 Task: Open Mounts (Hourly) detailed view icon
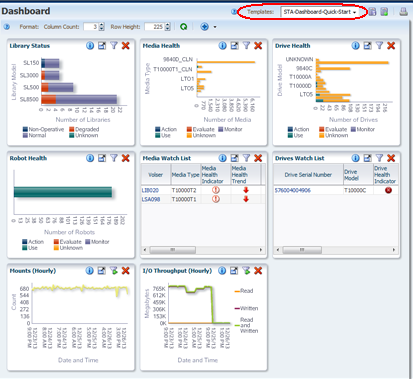(x=102, y=271)
